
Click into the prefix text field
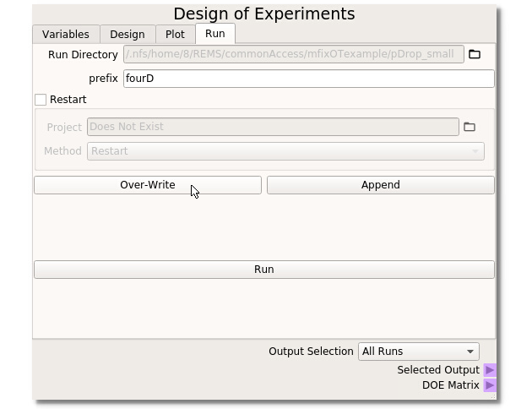307,79
